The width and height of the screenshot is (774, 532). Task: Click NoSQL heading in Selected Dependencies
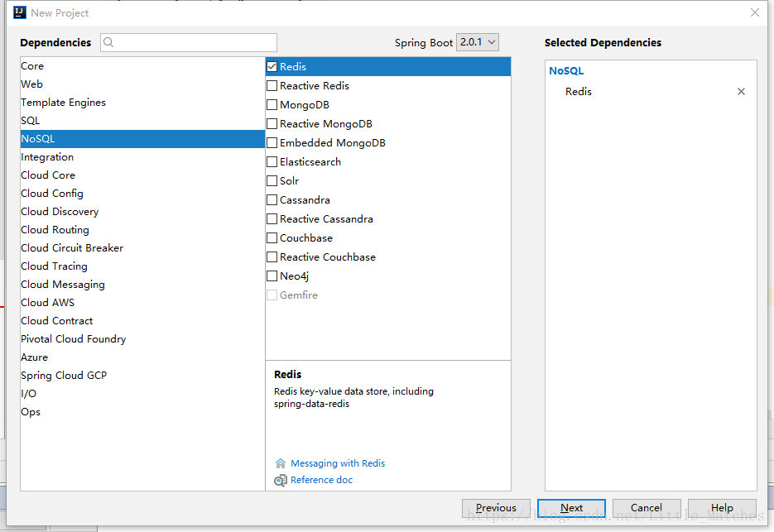pyautogui.click(x=566, y=71)
